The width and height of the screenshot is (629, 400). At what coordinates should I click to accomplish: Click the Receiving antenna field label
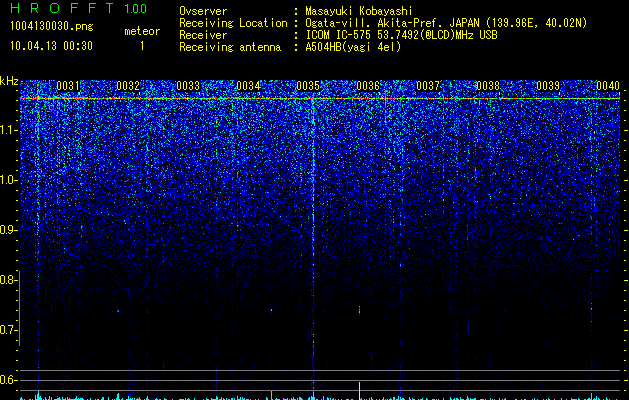click(230, 47)
